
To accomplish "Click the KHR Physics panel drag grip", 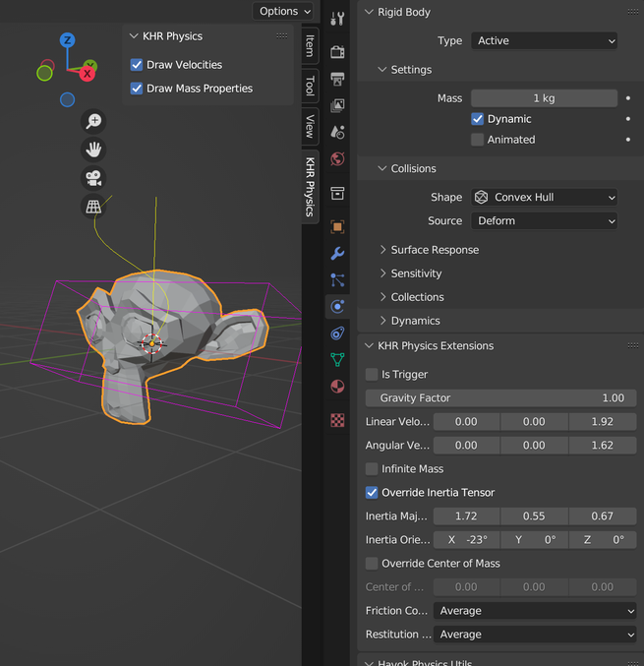I will tap(281, 36).
